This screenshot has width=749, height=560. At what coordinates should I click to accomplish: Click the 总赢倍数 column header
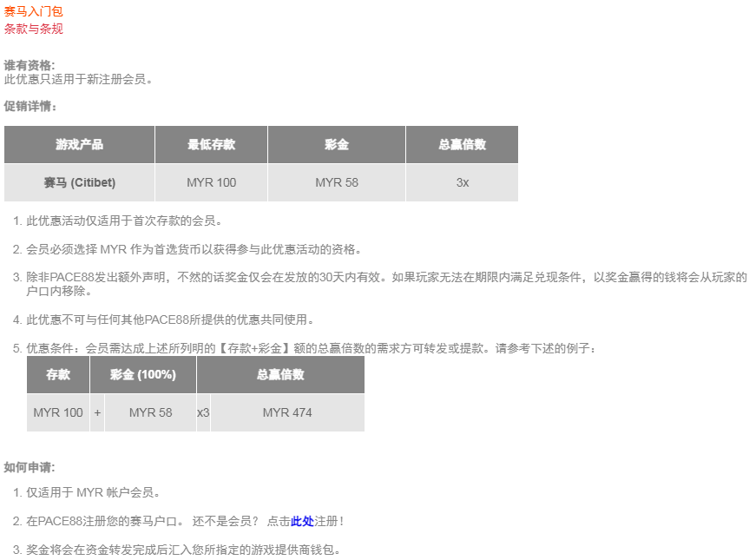pyautogui.click(x=461, y=144)
